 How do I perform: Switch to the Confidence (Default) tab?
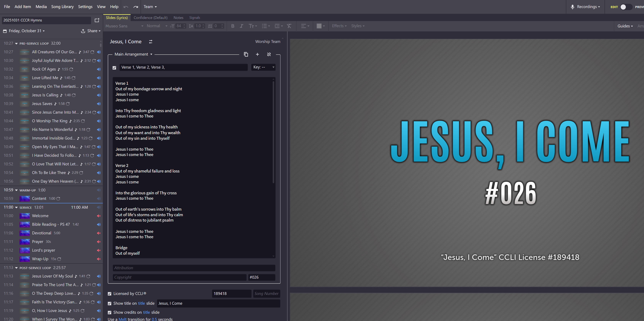coord(151,17)
